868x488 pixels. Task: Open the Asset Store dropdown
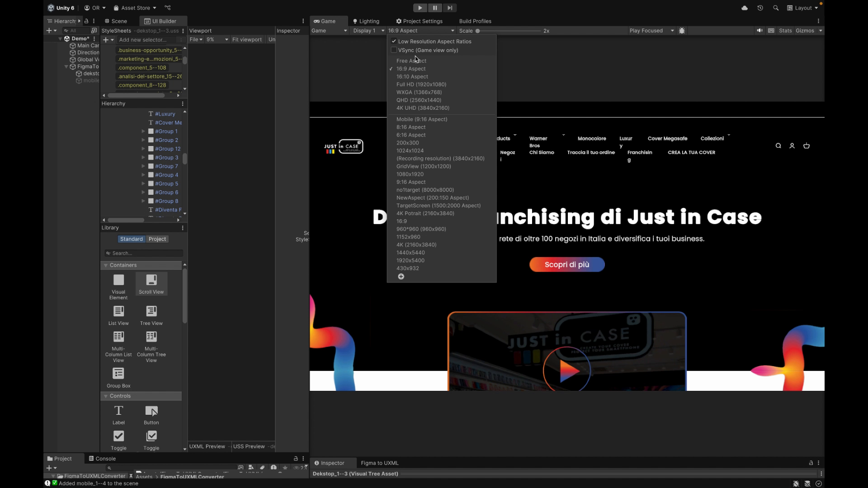(x=135, y=8)
